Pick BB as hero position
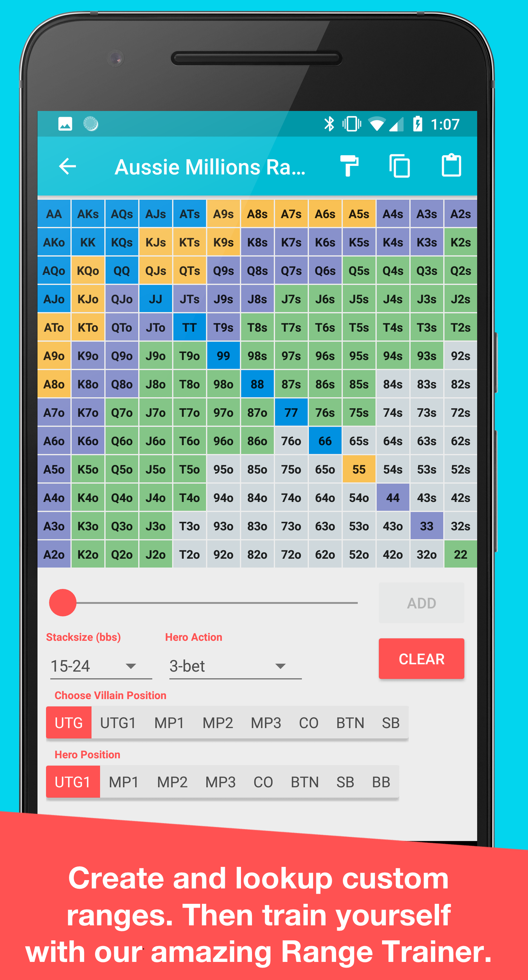Image resolution: width=528 pixels, height=980 pixels. 381,782
